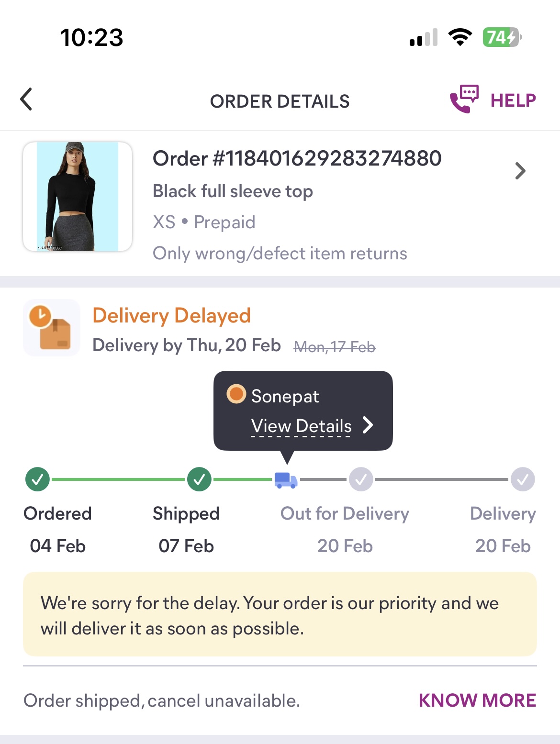Tap the Out for Delivery grey checkmark
This screenshot has width=560, height=744.
click(361, 479)
